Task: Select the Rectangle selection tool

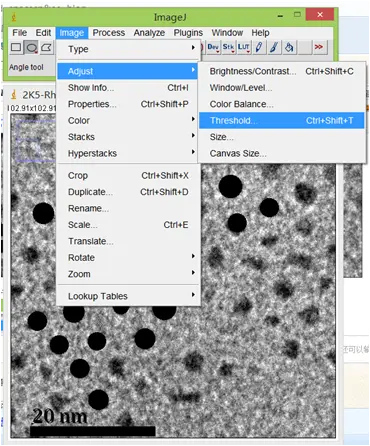Action: [x=16, y=48]
